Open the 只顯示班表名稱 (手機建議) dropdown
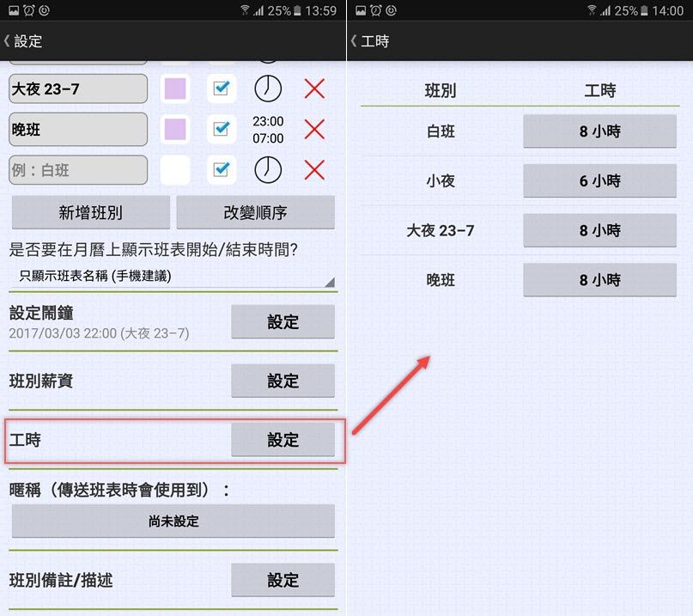 (173, 277)
